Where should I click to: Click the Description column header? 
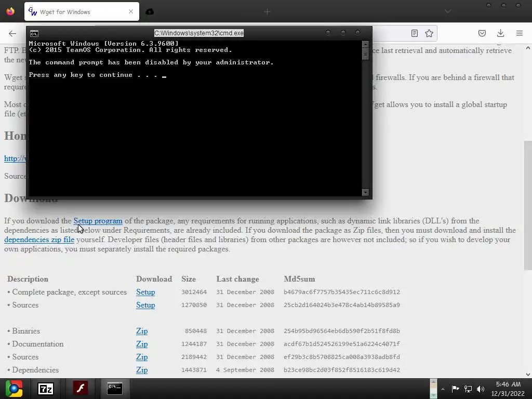[x=28, y=279]
